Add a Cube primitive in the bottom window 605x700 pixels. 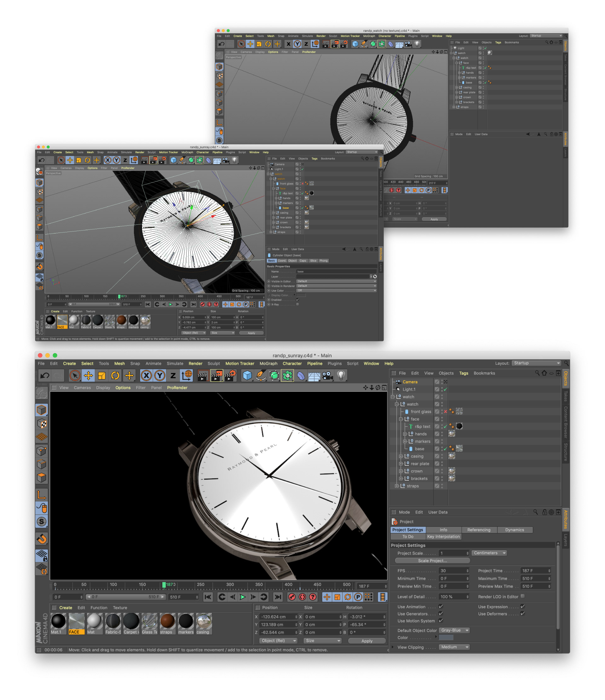[247, 375]
